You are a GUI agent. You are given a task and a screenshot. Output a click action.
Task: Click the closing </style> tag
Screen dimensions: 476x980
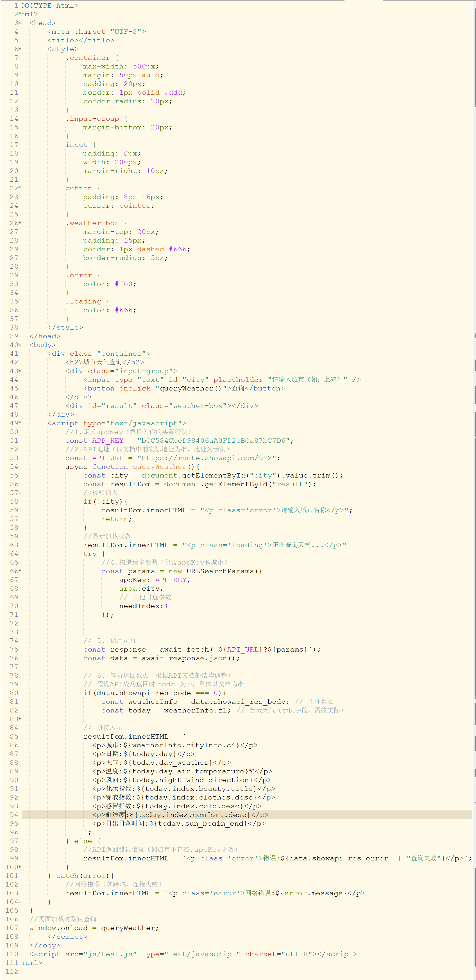(65, 328)
